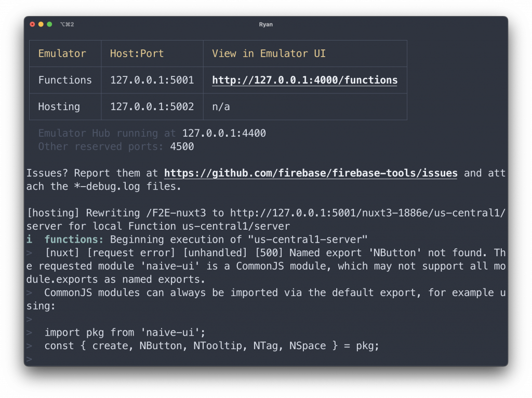
Task: Click the red close window button
Action: pyautogui.click(x=33, y=24)
